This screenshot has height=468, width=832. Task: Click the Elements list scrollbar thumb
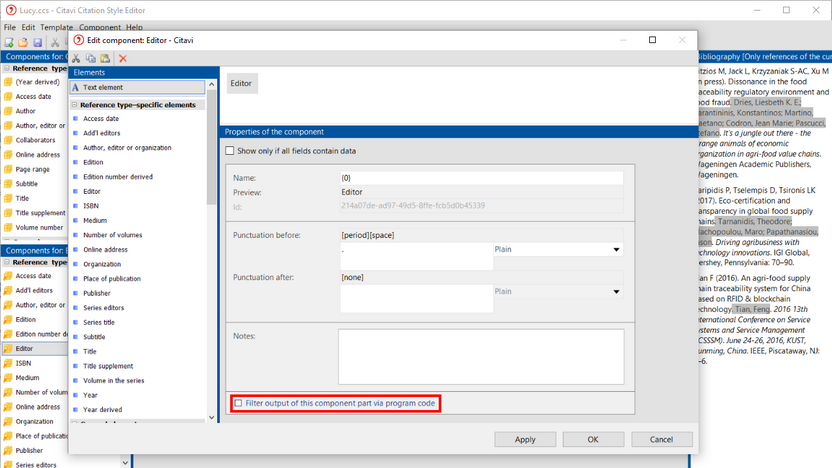point(211,147)
